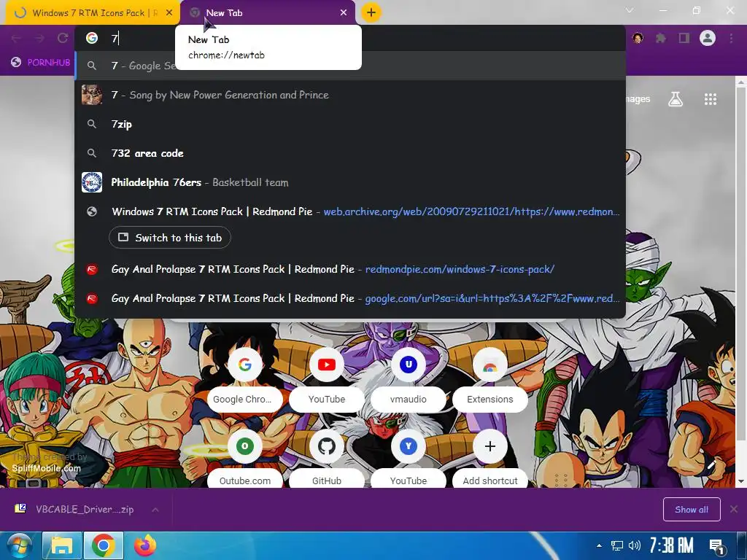Go back with the back arrow
747x560 pixels.
coord(17,38)
